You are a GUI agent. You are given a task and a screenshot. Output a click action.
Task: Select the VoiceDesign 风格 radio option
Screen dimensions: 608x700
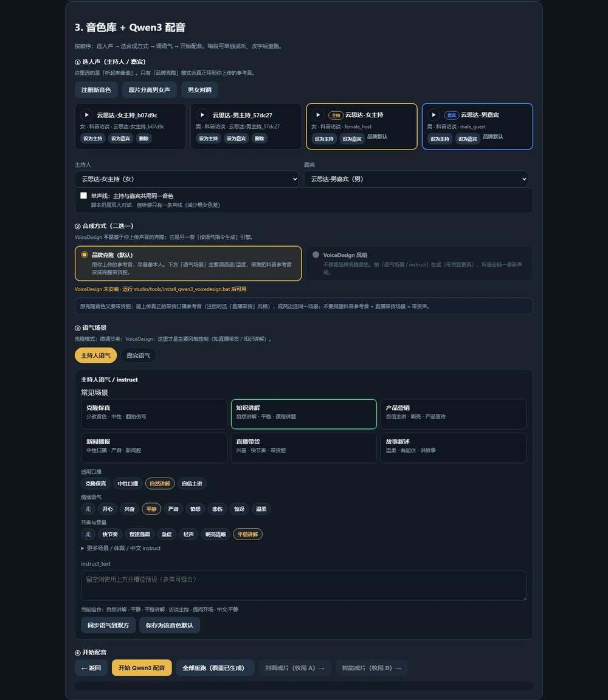[x=316, y=255]
